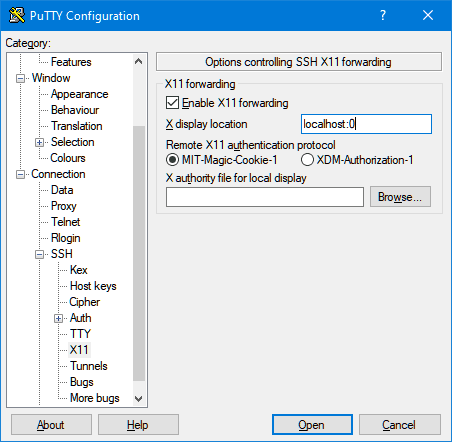Viewport: 452px width, 442px height.
Task: Click X authority file for local display label
Action: (x=236, y=178)
